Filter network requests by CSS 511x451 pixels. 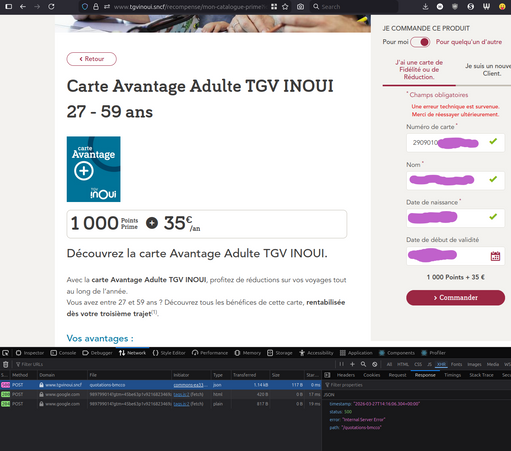[x=418, y=364]
